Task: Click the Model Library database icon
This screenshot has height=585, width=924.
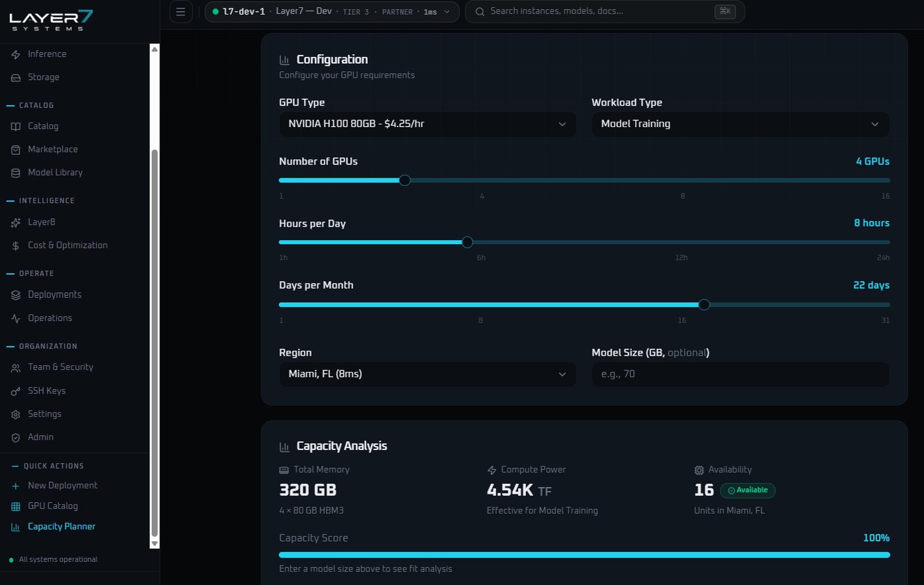Action: coord(16,173)
